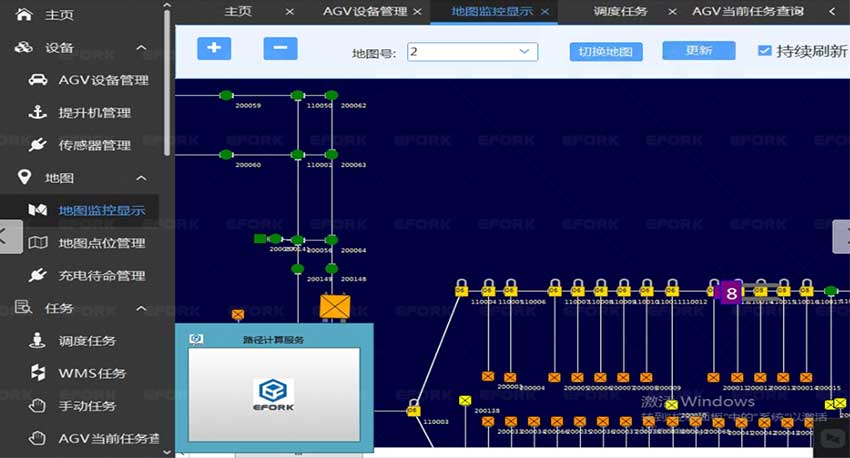Image resolution: width=850 pixels, height=458 pixels.
Task: Click the anchor icon beside 提升机管理
Action: pos(38,112)
